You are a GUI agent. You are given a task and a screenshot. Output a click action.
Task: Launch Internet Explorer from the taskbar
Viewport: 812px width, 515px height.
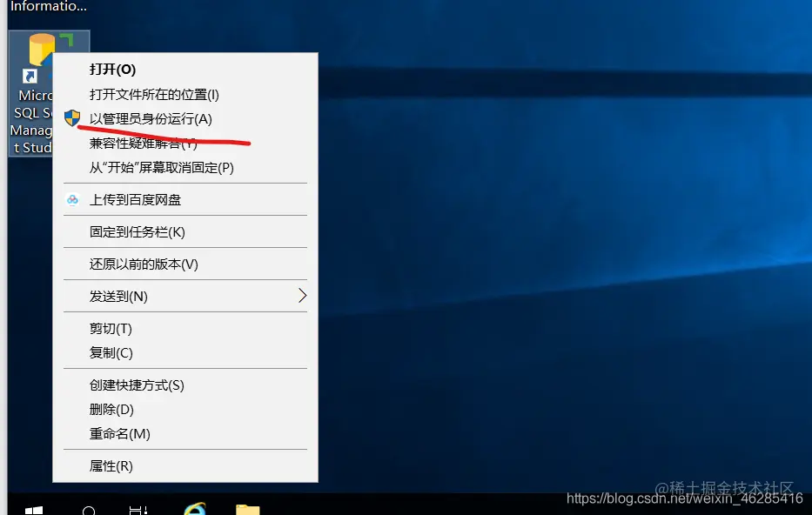pyautogui.click(x=194, y=507)
